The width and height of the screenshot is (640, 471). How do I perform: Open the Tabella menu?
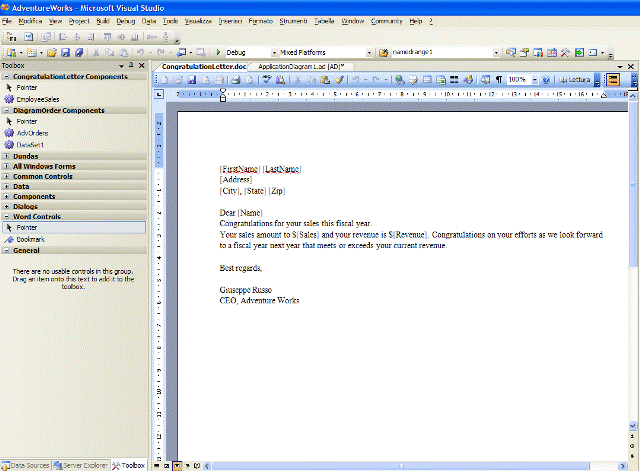(x=324, y=21)
